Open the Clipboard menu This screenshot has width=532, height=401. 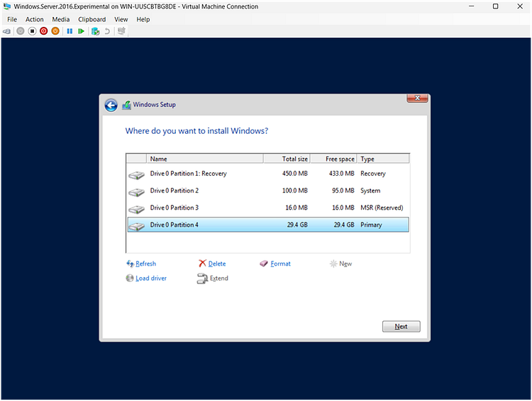point(92,19)
